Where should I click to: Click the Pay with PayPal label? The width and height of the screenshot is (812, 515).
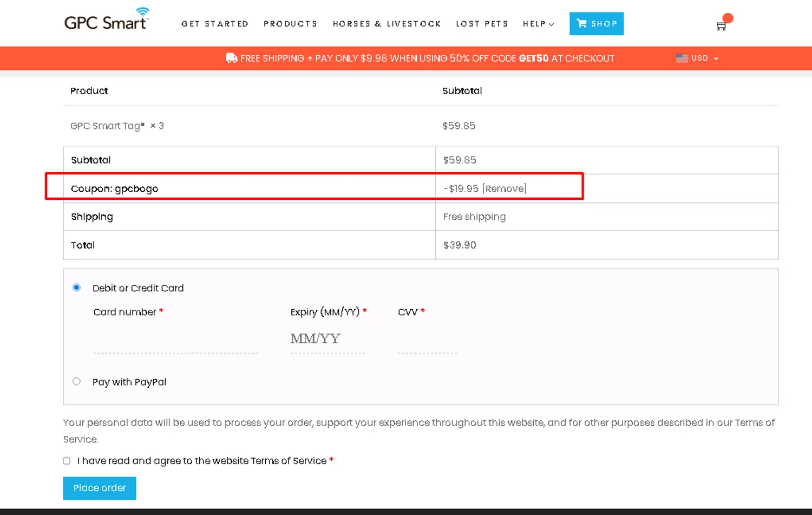[129, 382]
